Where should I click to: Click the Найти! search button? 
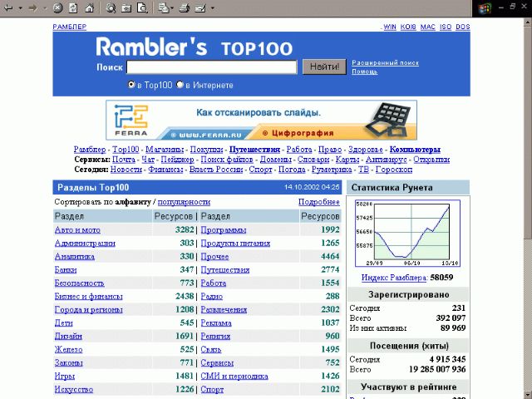click(x=324, y=66)
